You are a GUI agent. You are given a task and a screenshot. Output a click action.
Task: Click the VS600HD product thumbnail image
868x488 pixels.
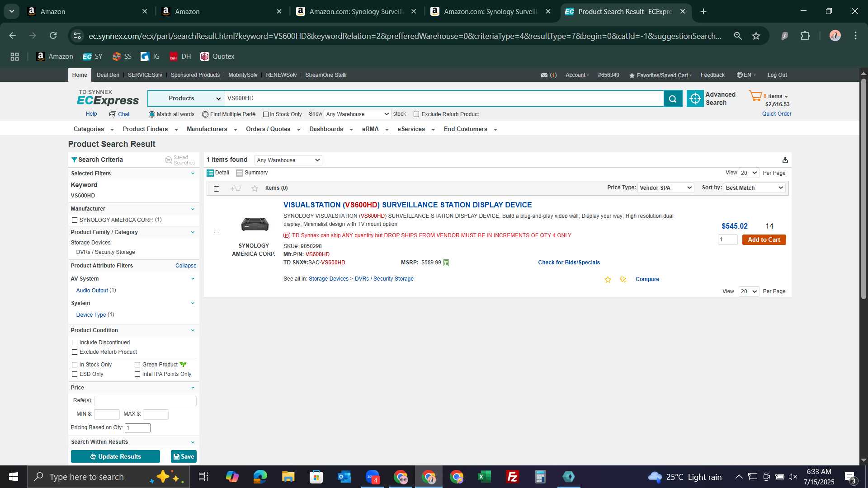(x=255, y=224)
